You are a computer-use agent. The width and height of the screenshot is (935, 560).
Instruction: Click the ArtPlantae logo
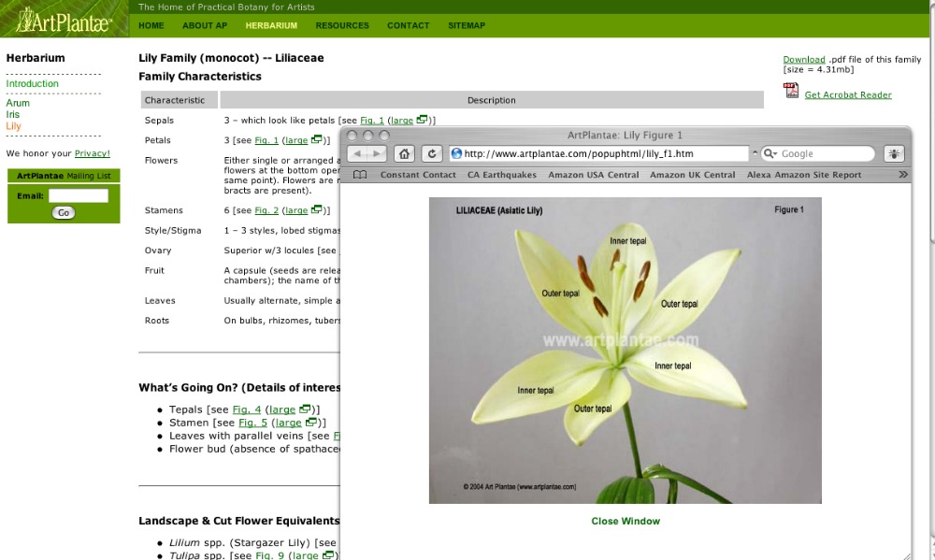(64, 19)
